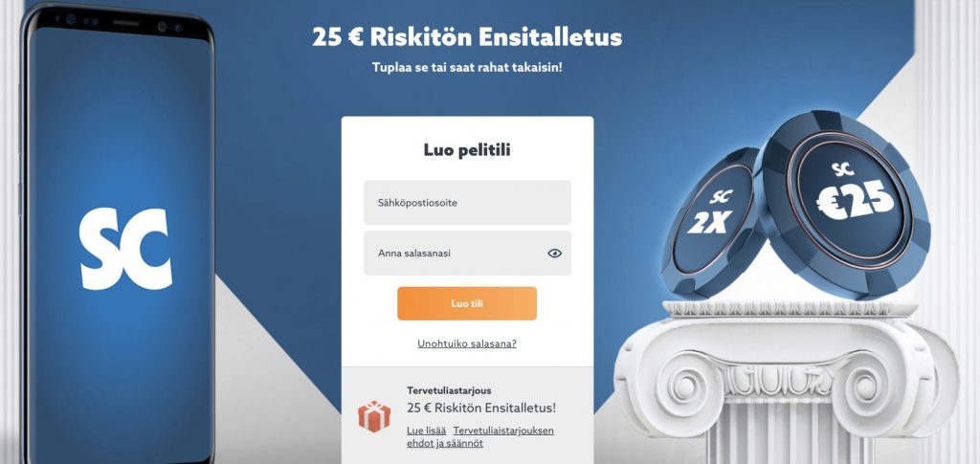Click the SC logo on the phone screen
This screenshot has height=464, width=980.
(x=125, y=249)
